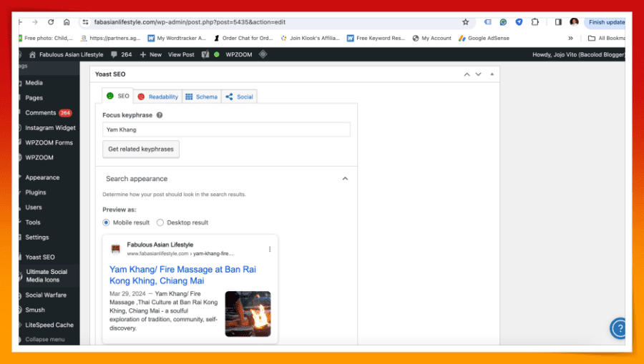
Task: Toggle the Yoast SEO panel with triangle arrow
Action: tap(490, 74)
